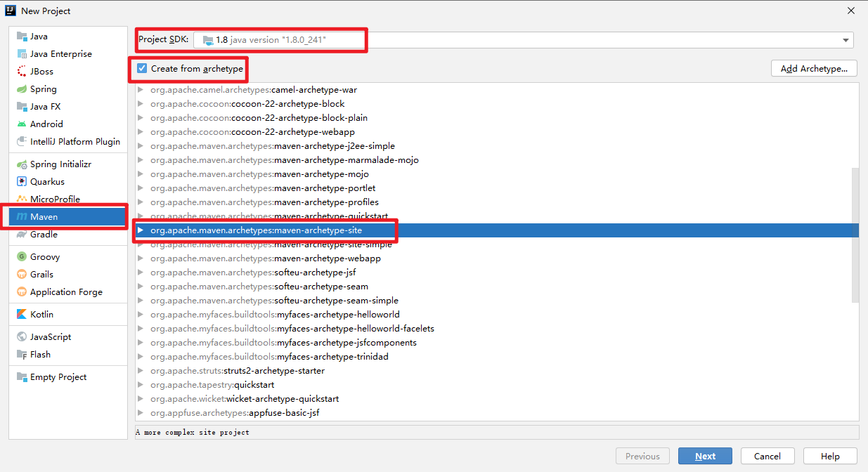Click the Cancel button
This screenshot has height=472, width=868.
click(767, 457)
